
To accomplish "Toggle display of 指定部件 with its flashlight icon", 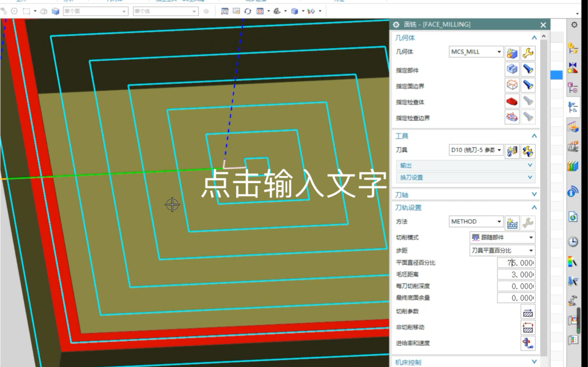I will [528, 69].
